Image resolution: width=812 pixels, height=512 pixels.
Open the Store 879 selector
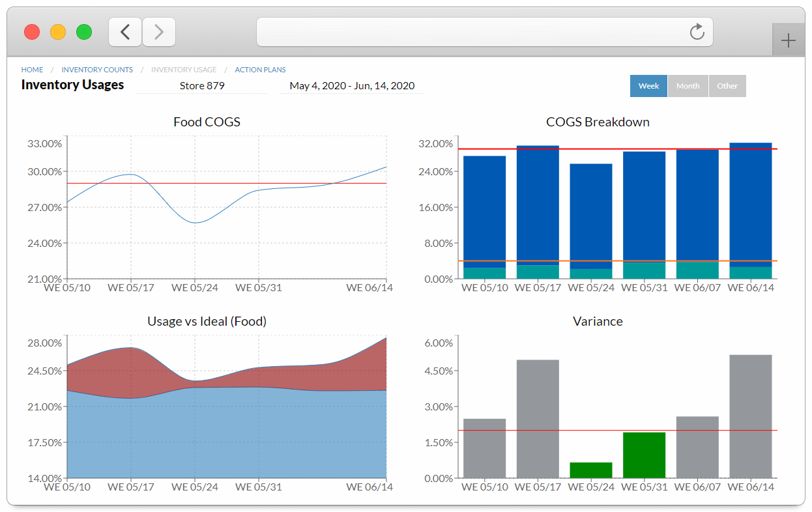pyautogui.click(x=202, y=85)
